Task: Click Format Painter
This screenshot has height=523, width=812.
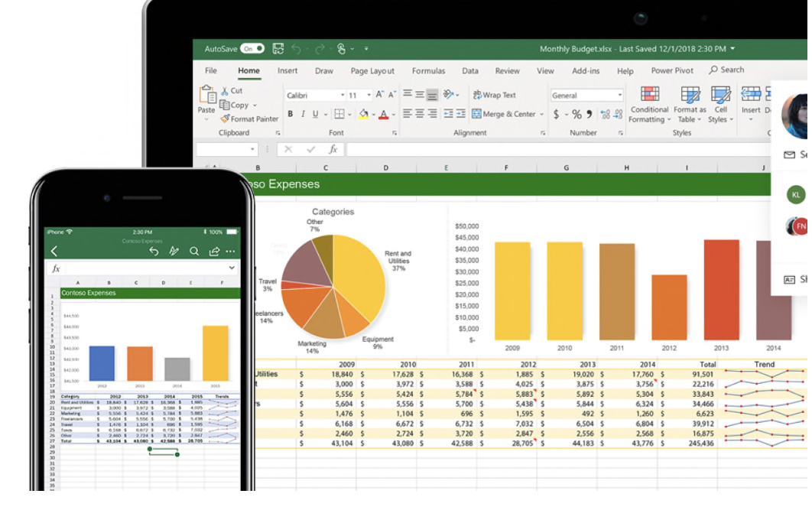Action: click(x=249, y=119)
